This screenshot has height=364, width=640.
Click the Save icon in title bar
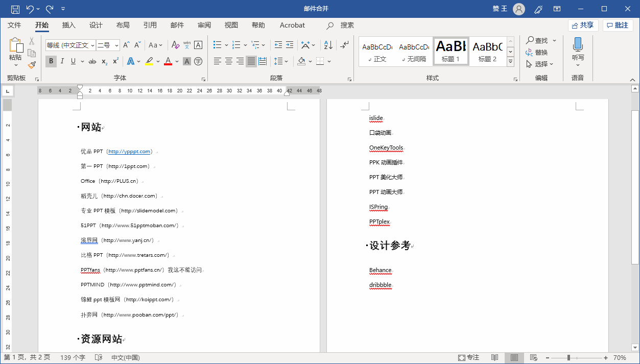pos(15,9)
